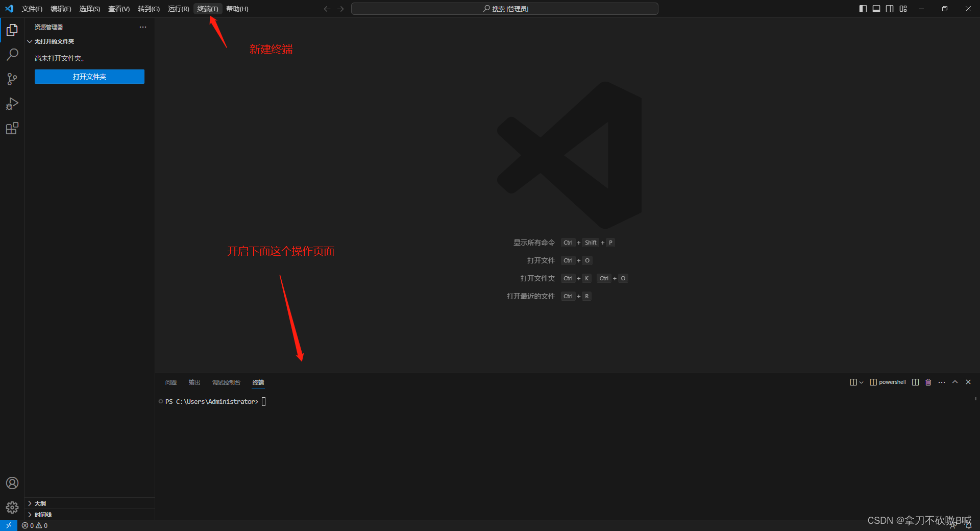
Task: Click the terminal prompt PS C:\Users\Administrator>
Action: [x=212, y=402]
